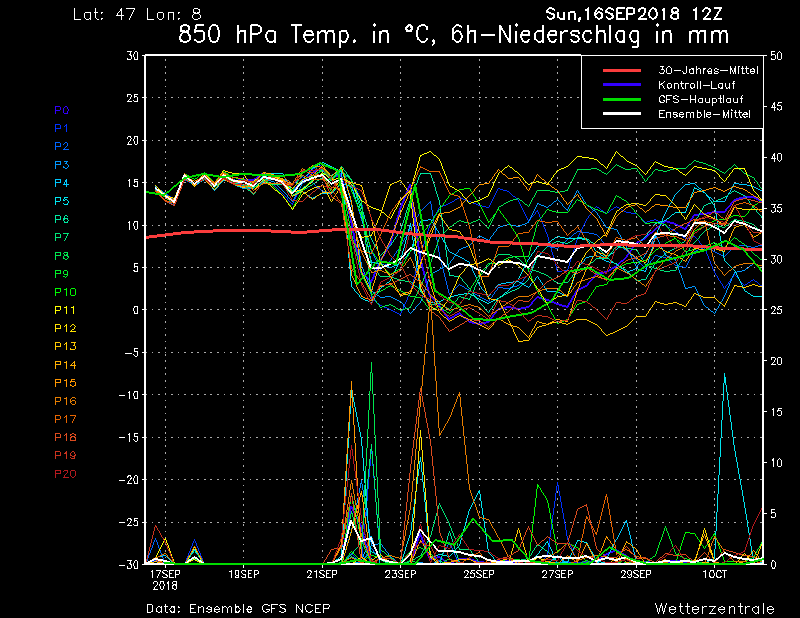The image size is (800, 618).
Task: Click the 10 label on precipitation axis
Action: point(776,462)
